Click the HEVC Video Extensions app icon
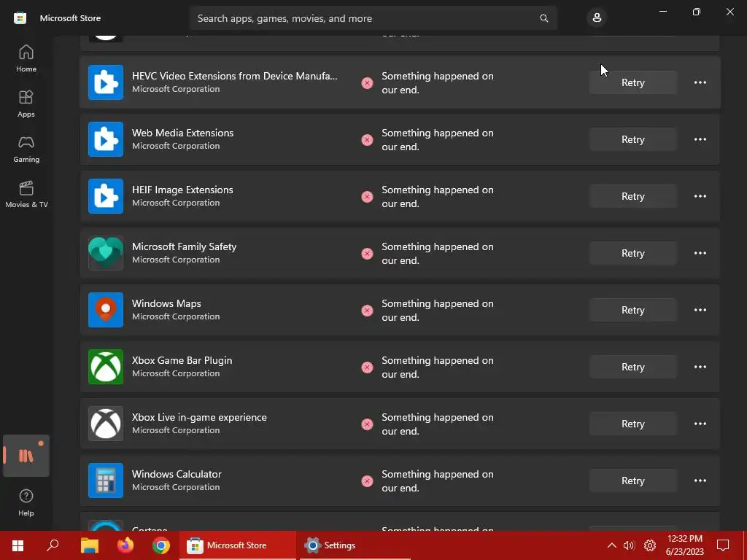This screenshot has width=747, height=560. coord(106,82)
